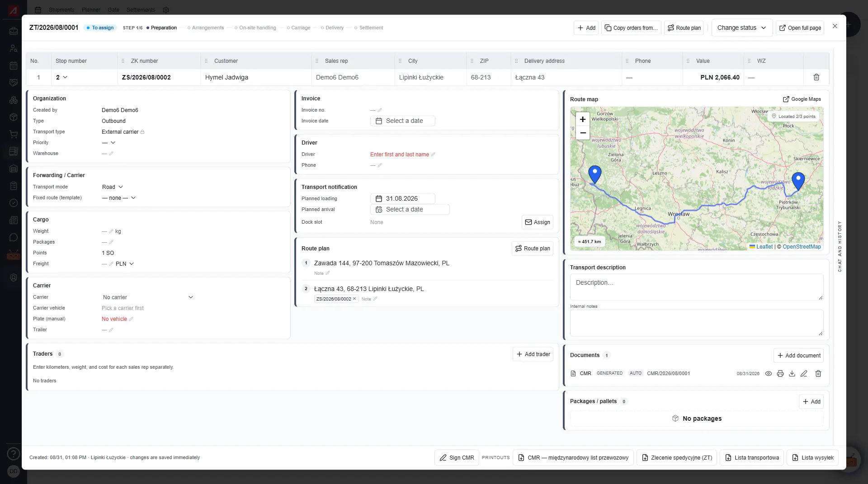Open the No carrier dropdown
Screen dimensions: 868x484
(148, 297)
